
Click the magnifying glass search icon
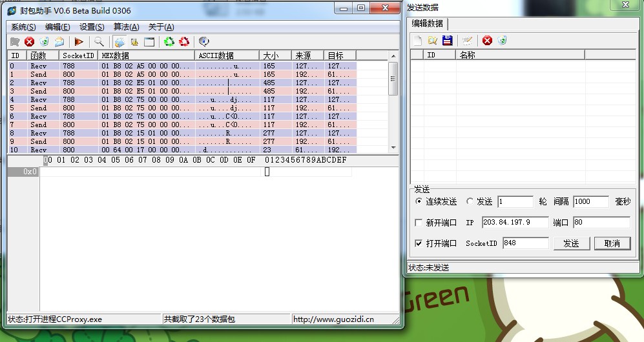click(x=99, y=41)
